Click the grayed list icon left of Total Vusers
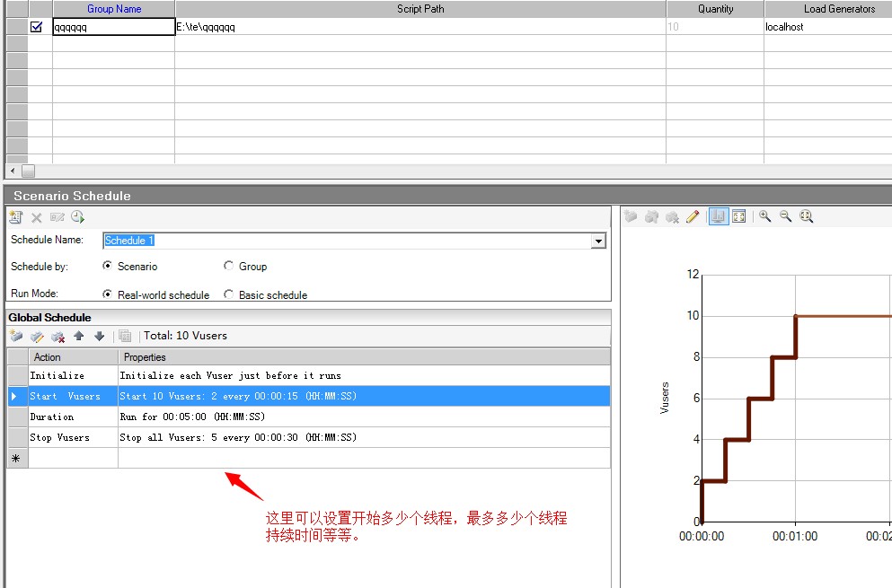Screen dimensions: 892x588 pos(125,336)
